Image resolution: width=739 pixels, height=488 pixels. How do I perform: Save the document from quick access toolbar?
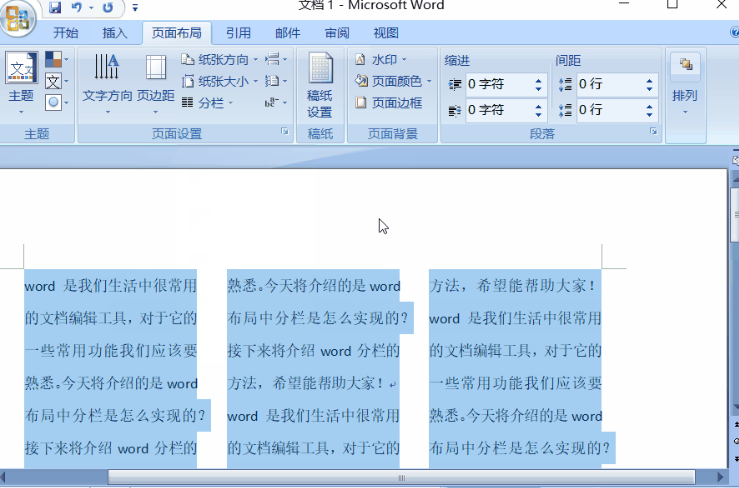pyautogui.click(x=55, y=8)
